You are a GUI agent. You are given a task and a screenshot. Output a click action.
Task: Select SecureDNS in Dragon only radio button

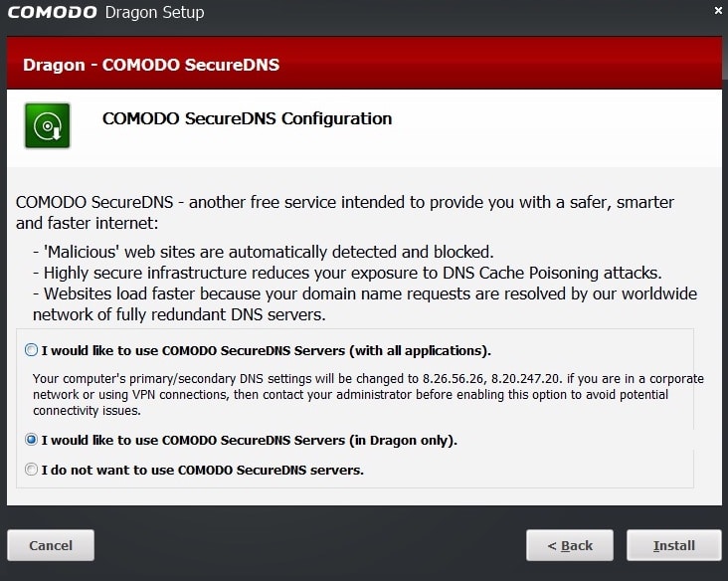click(x=31, y=440)
